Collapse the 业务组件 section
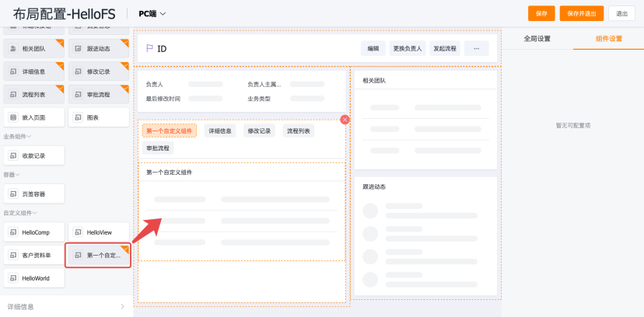The width and height of the screenshot is (644, 317). (x=18, y=136)
